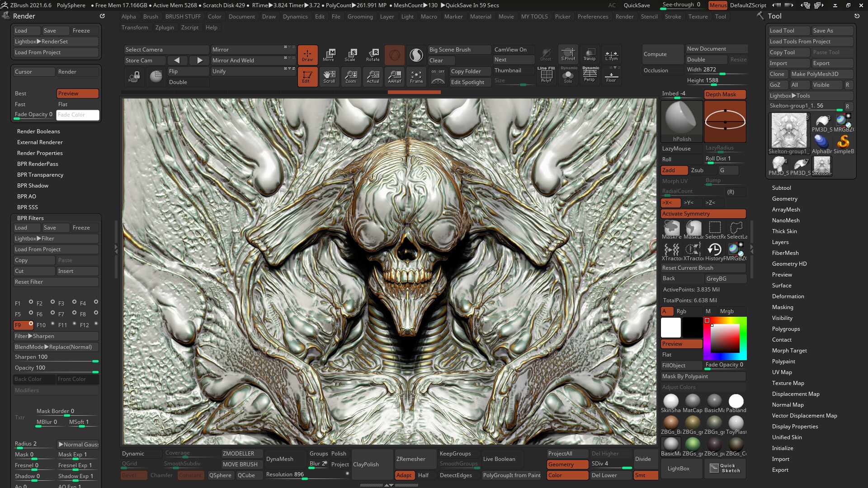Select the Scroll canvas icon
The image size is (868, 488).
[329, 77]
